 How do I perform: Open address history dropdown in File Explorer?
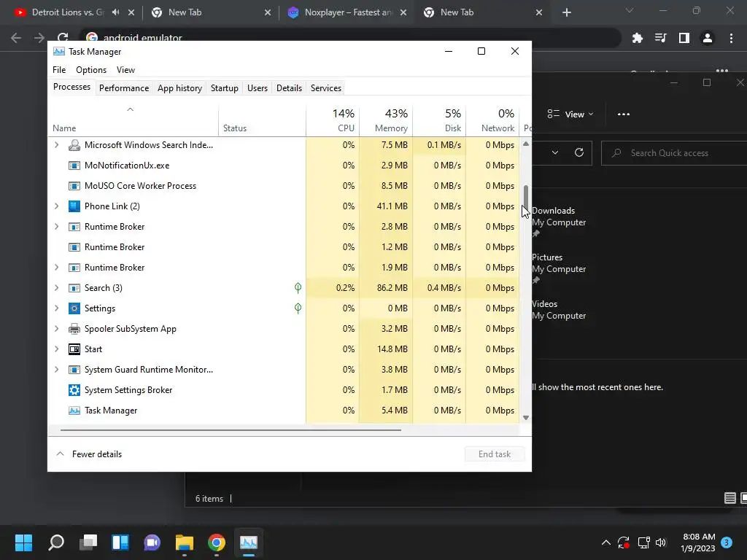pyautogui.click(x=555, y=152)
